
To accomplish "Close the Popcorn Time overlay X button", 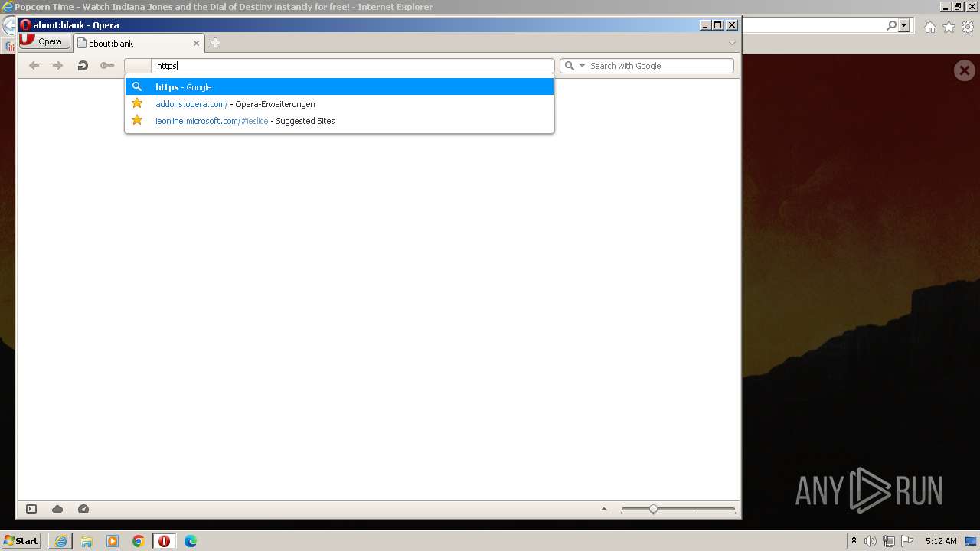I will [x=965, y=70].
